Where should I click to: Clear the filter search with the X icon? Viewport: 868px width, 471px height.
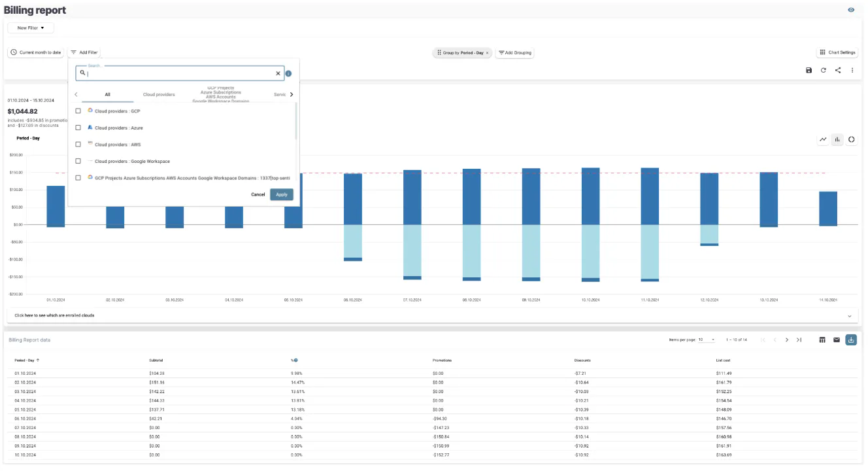coord(278,73)
